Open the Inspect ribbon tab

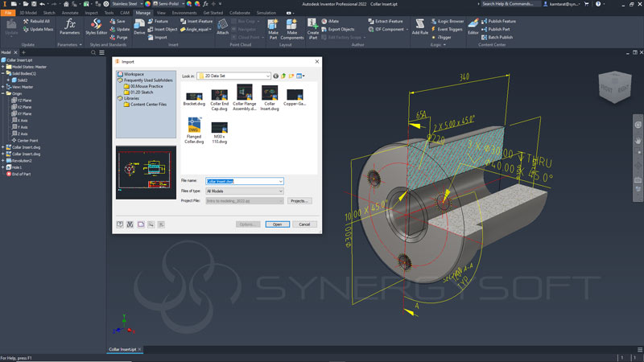point(91,13)
